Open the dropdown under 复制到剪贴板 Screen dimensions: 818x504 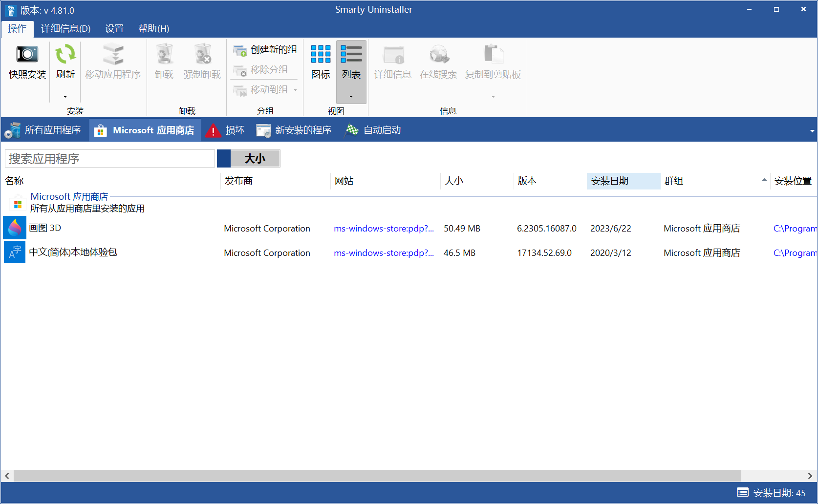(x=493, y=97)
